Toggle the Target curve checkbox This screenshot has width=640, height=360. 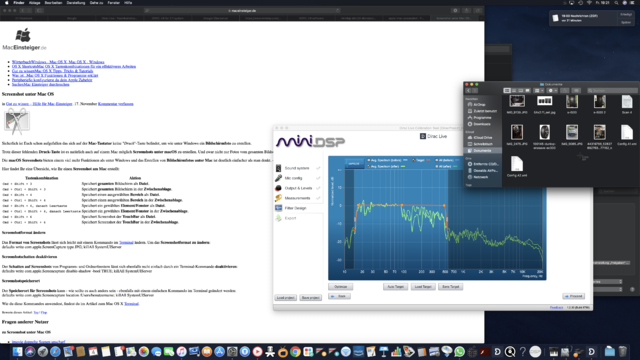[x=413, y=160]
